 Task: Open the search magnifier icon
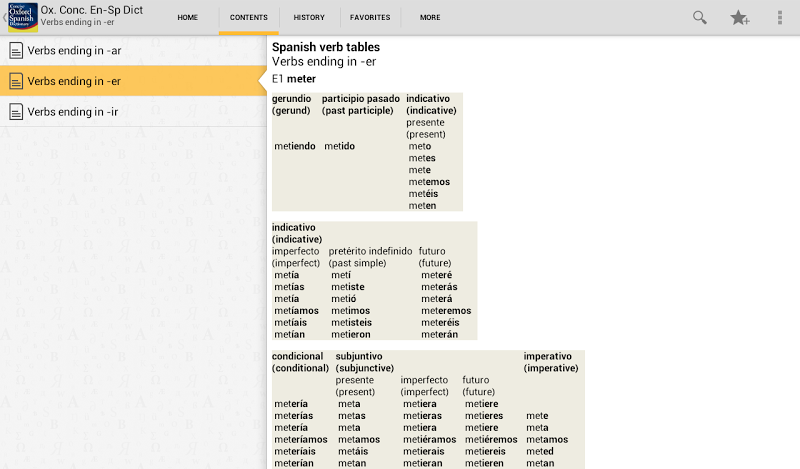point(700,17)
